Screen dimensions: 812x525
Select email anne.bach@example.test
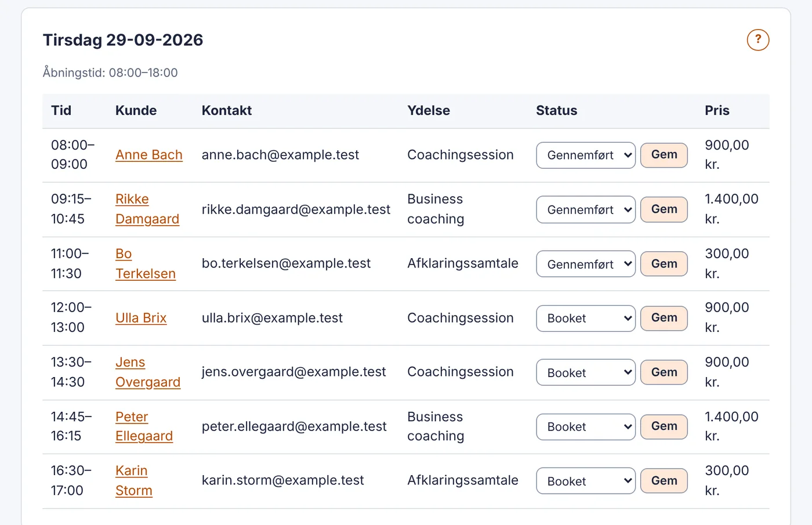tap(280, 155)
